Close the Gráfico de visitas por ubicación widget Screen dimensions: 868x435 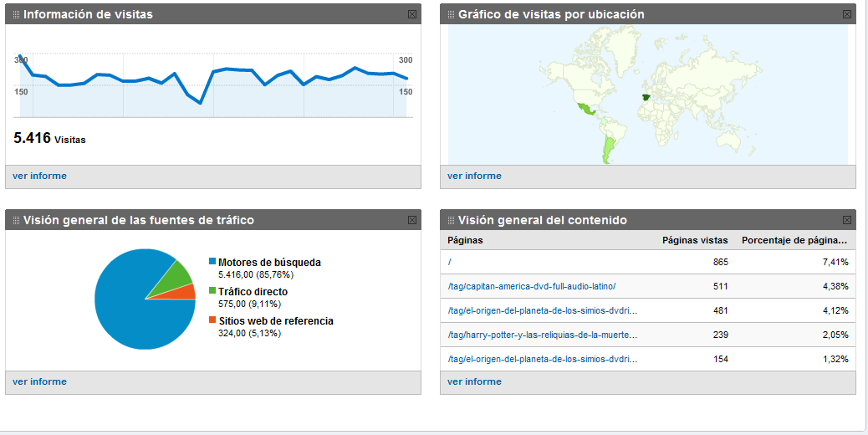pyautogui.click(x=847, y=14)
